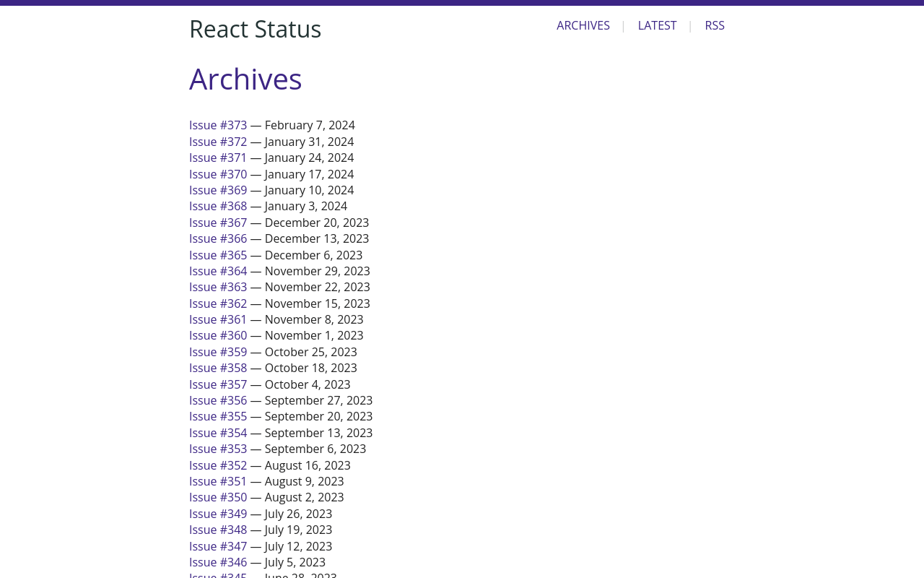Image resolution: width=924 pixels, height=578 pixels.
Task: Select the date February 7, 2024
Action: pyautogui.click(x=310, y=125)
